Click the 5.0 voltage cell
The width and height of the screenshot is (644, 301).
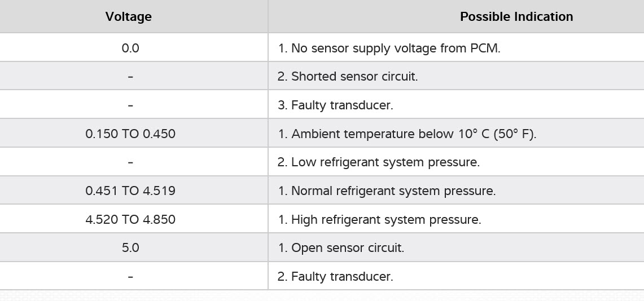pos(130,248)
